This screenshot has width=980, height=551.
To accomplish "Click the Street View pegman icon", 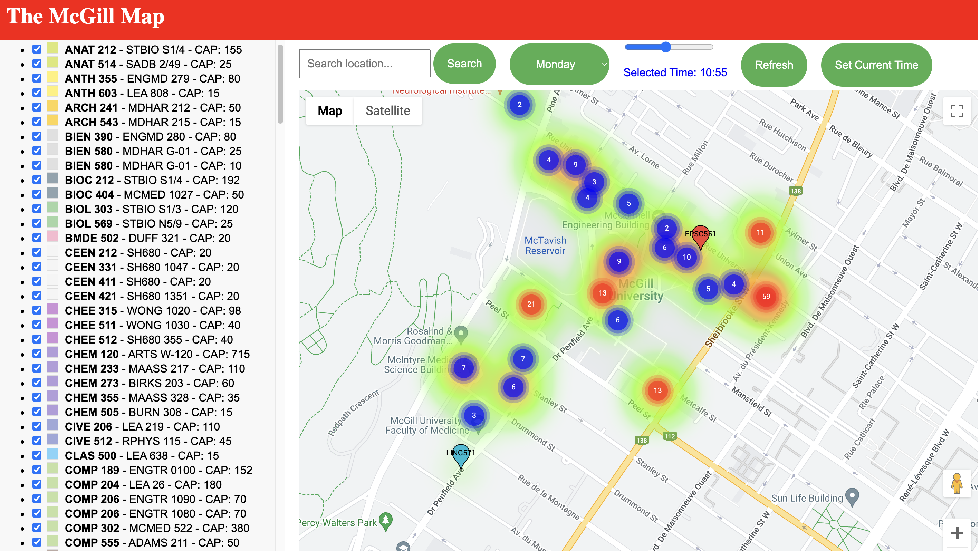I will tap(957, 483).
